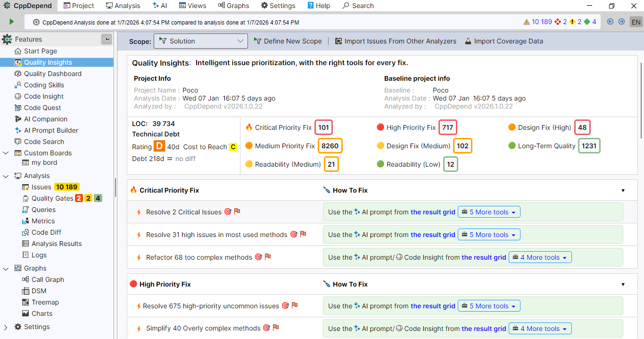Click the yellow C Cost to Reach badge
This screenshot has height=339, width=644.
point(232,147)
